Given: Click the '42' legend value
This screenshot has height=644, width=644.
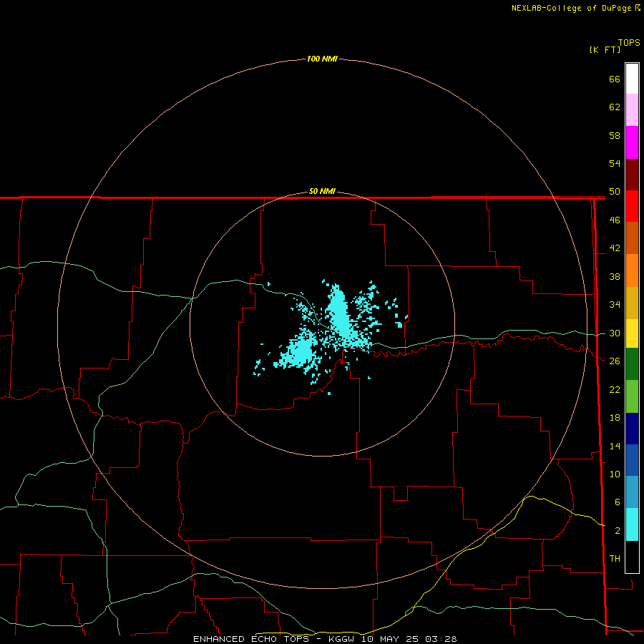Looking at the screenshot, I should [x=615, y=248].
